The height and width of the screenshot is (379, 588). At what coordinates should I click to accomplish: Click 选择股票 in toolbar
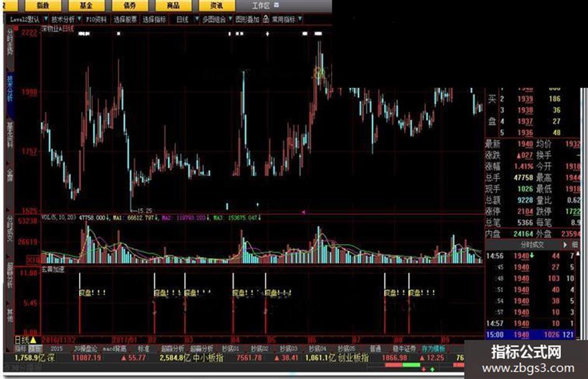125,19
